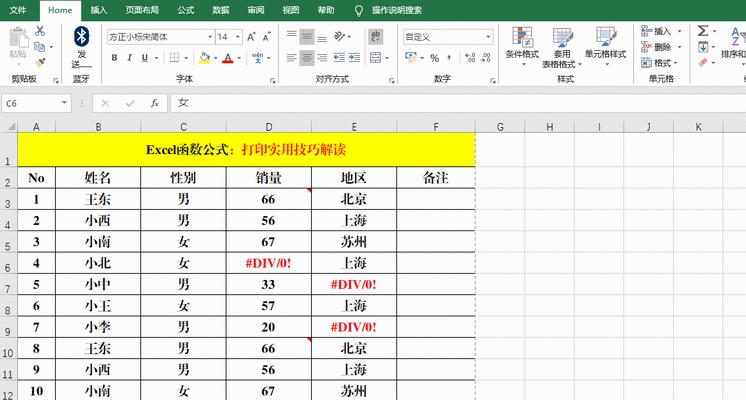The width and height of the screenshot is (746, 400).
Task: Toggle bottom vertical alignment
Action: point(322,37)
